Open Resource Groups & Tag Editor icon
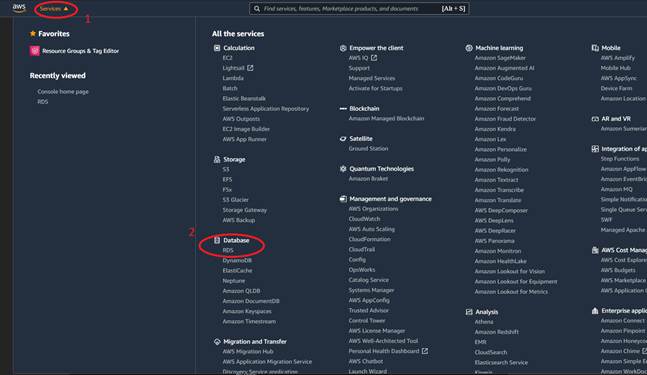647x375 pixels. coord(35,51)
